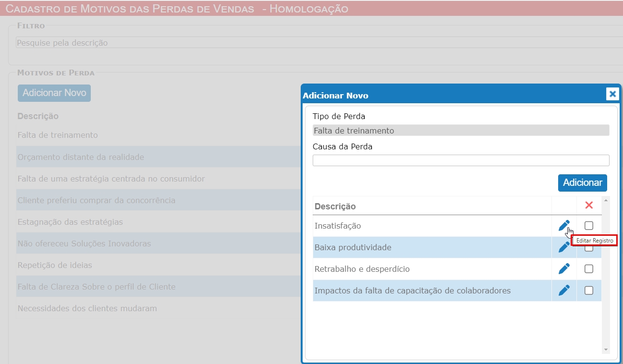Edit the Impactos da falta de capacitação record
The width and height of the screenshot is (623, 364).
click(x=564, y=290)
